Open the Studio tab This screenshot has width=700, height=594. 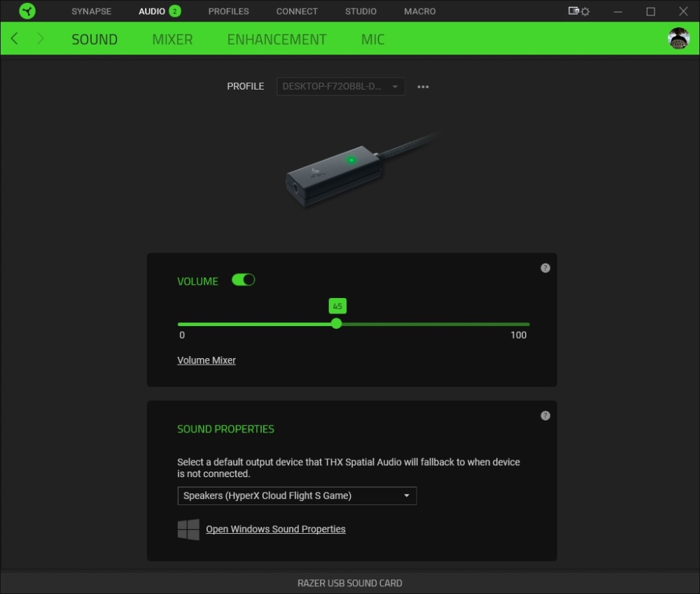pos(360,11)
